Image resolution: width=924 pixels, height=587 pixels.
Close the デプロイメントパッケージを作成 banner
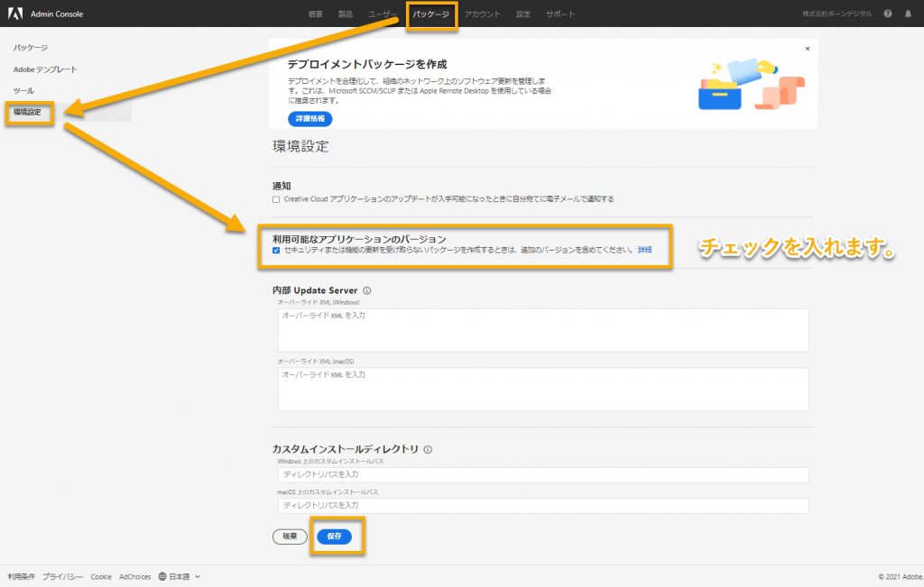pos(808,49)
